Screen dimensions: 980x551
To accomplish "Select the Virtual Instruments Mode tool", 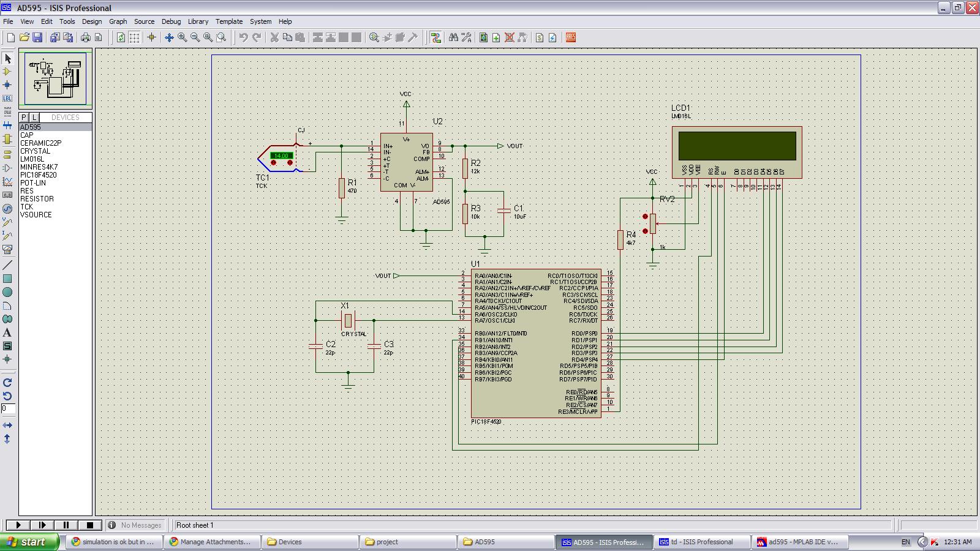I will tap(7, 249).
